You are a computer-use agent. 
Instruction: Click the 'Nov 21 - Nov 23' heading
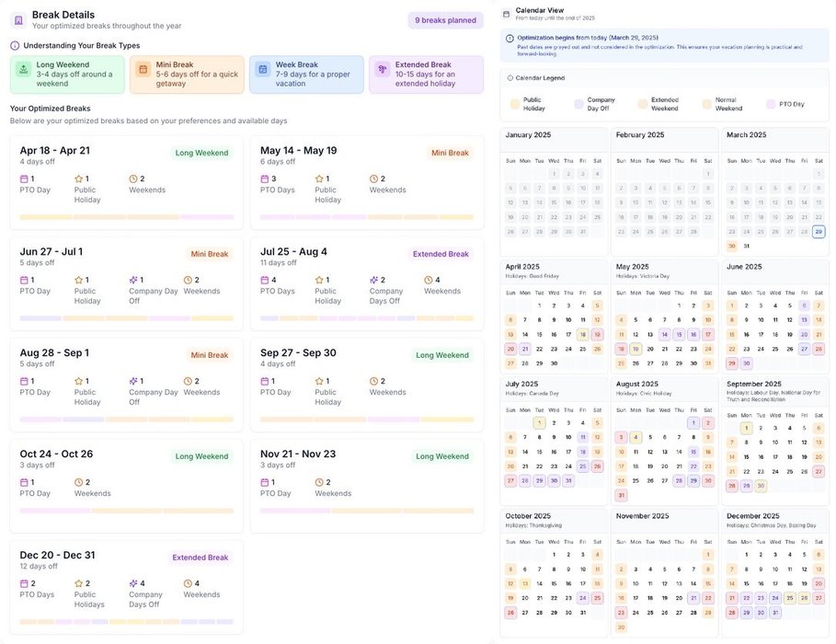pos(298,454)
